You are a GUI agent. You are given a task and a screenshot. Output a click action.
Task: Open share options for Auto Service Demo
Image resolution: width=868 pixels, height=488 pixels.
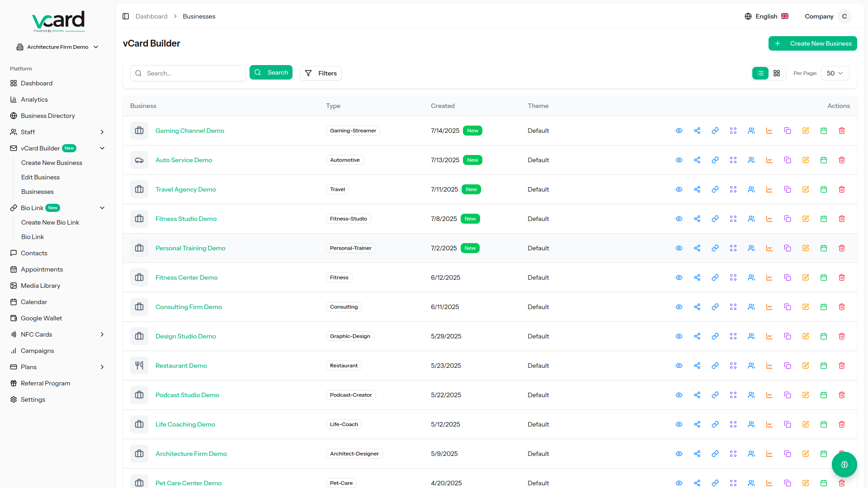click(x=697, y=160)
